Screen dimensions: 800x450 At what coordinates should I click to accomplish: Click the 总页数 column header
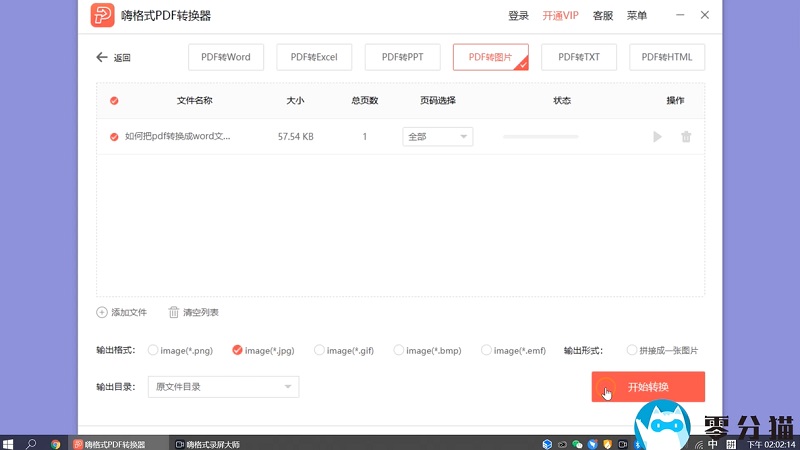(365, 101)
